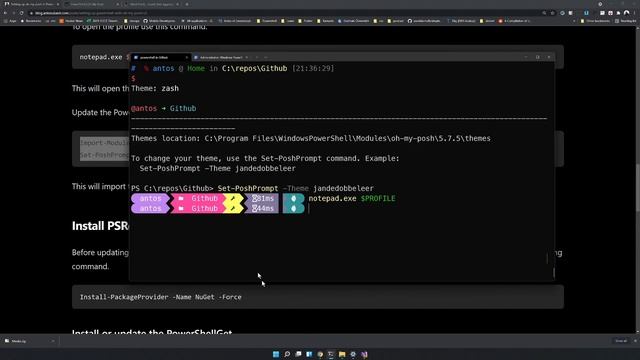Click the browser address bar
Viewport: 640px width, 360px height.
click(286, 13)
